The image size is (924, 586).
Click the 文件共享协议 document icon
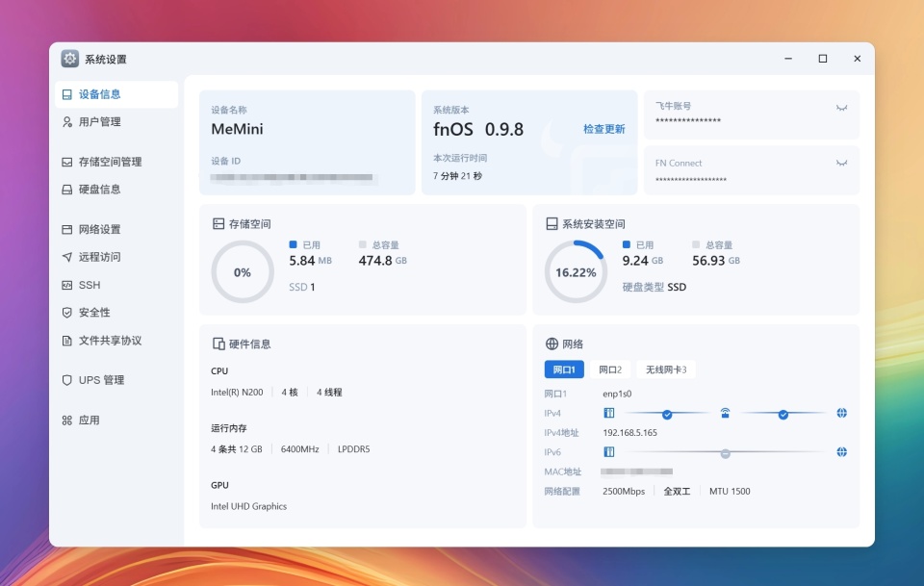[67, 341]
